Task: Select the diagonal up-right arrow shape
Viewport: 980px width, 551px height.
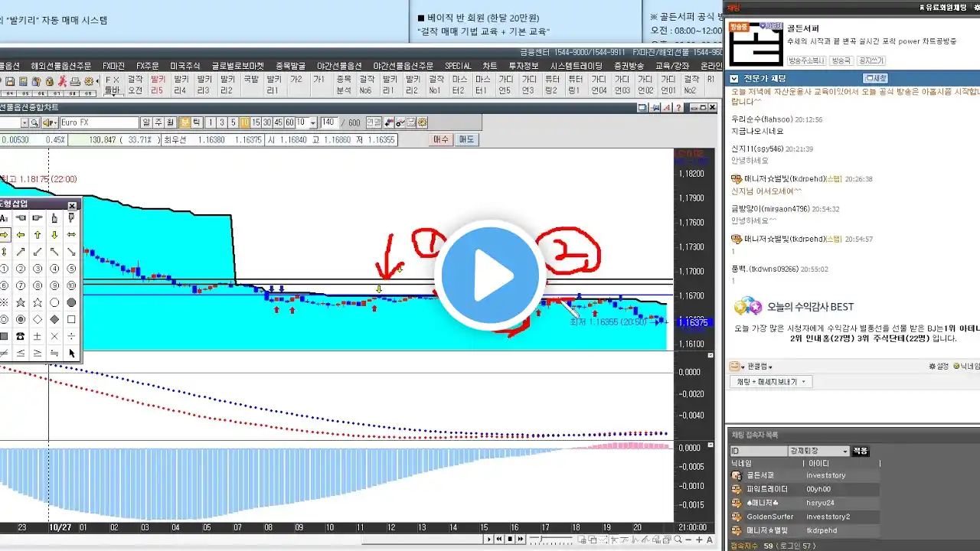Action: (x=21, y=252)
